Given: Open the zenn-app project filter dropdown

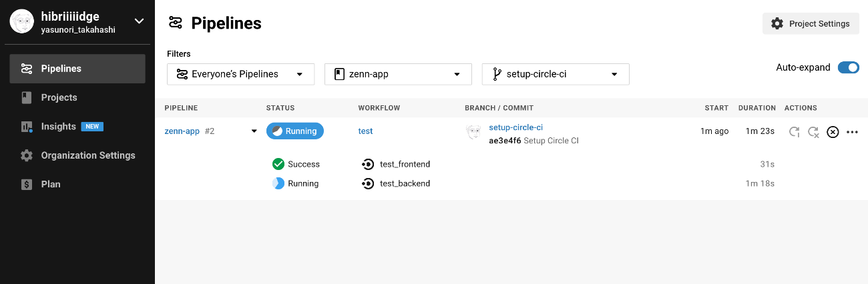Looking at the screenshot, I should pyautogui.click(x=398, y=74).
